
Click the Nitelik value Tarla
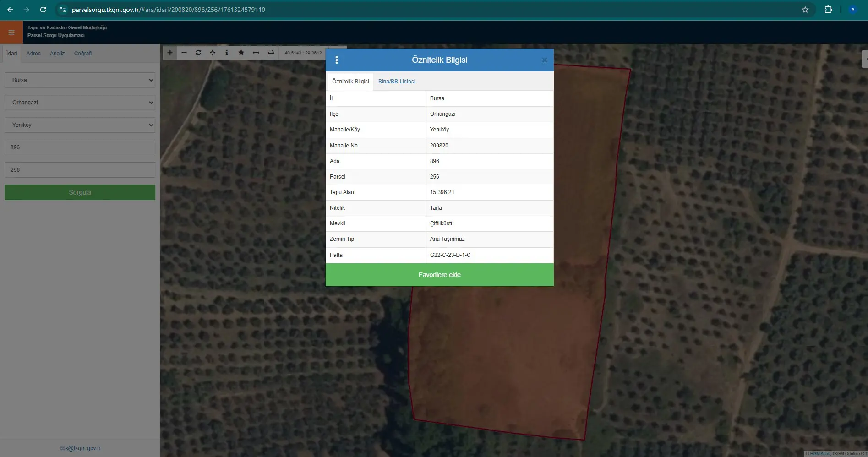coord(436,208)
